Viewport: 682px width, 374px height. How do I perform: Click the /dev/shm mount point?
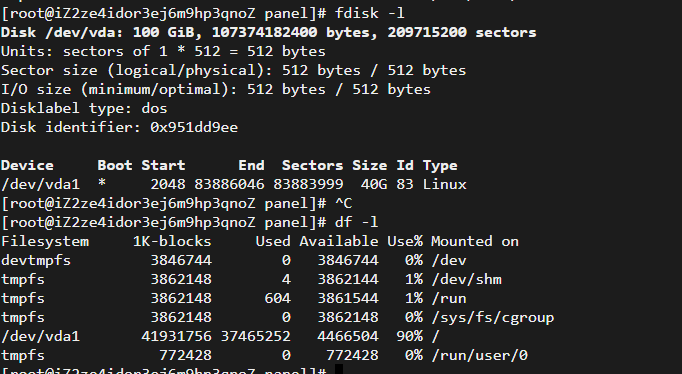[x=466, y=279]
